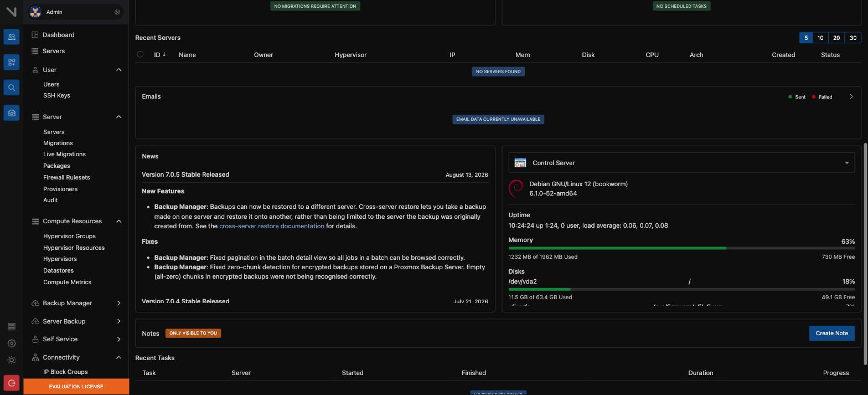Open cross-server restore documentation link
The image size is (868, 395).
pyautogui.click(x=272, y=226)
